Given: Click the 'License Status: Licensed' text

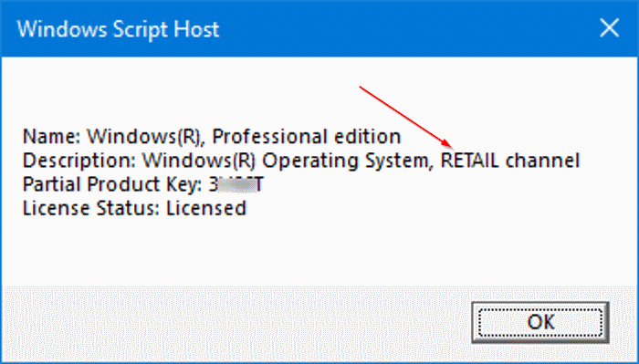Looking at the screenshot, I should (134, 209).
